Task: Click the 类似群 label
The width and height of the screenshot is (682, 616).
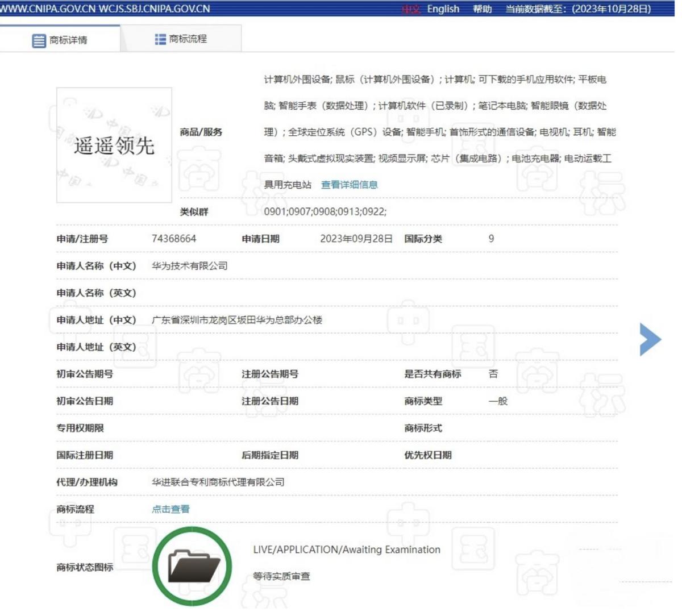Action: 194,211
